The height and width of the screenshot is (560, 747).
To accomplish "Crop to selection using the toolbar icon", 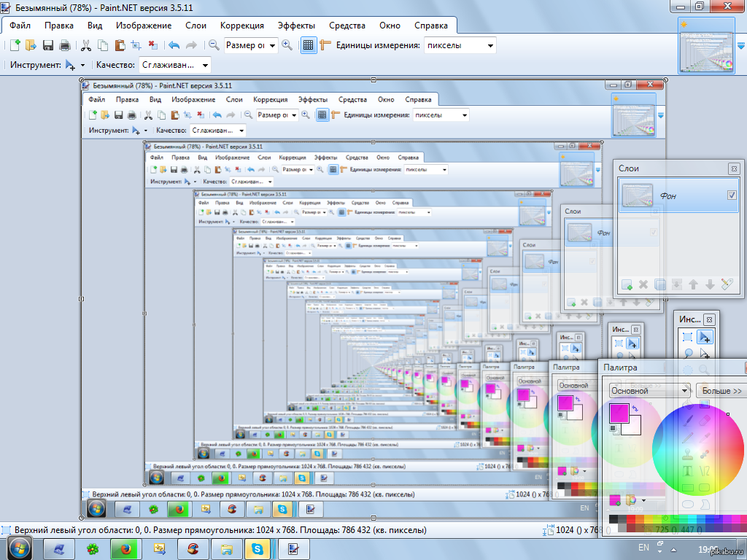I will pos(136,45).
